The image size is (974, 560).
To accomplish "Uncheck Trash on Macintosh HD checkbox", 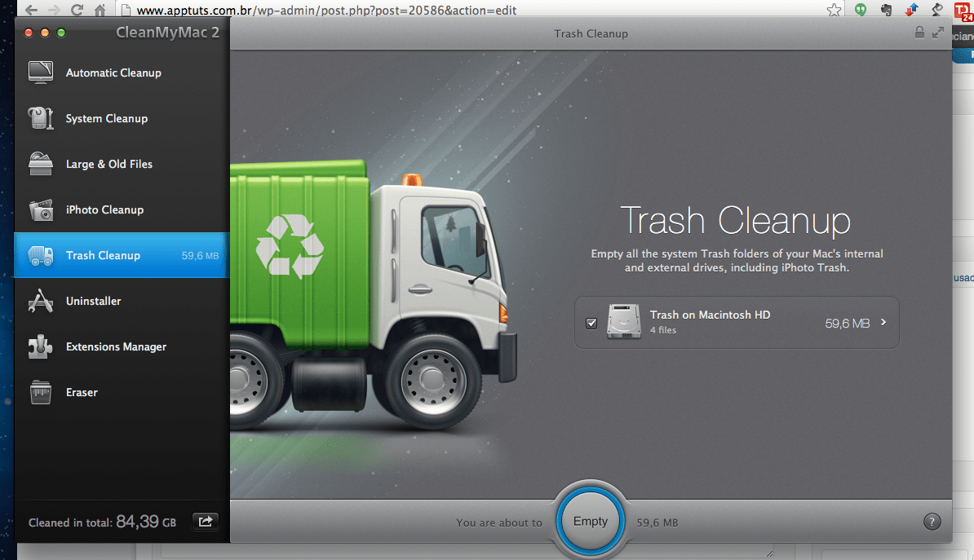I will tap(591, 323).
